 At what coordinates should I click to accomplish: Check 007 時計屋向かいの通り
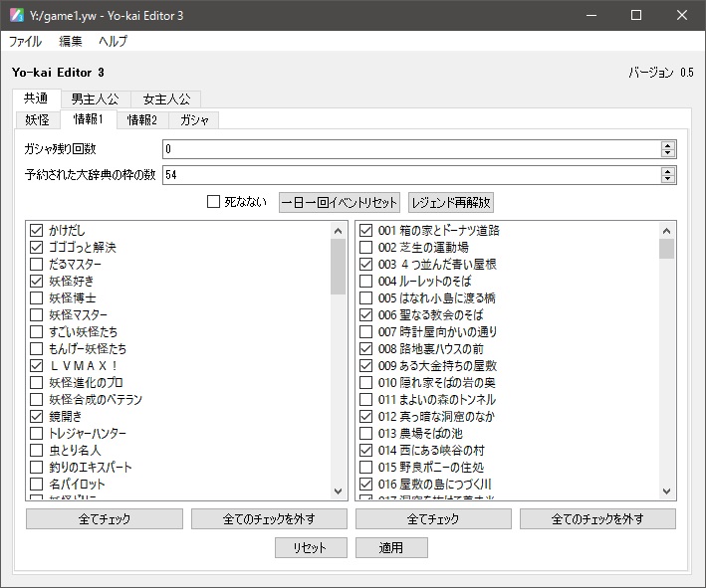[x=366, y=332]
